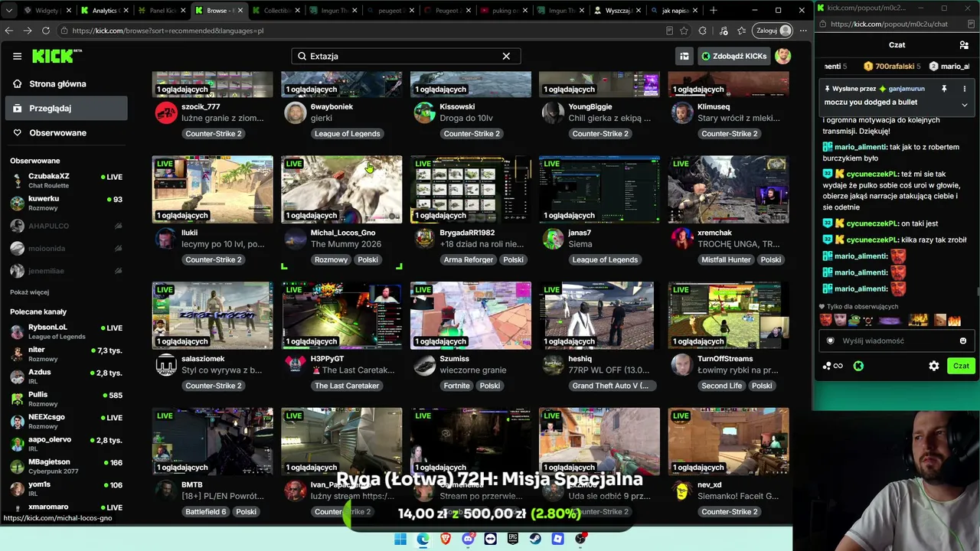Click the browser address bar URL
Viewport: 980px width, 551px height.
(x=168, y=31)
